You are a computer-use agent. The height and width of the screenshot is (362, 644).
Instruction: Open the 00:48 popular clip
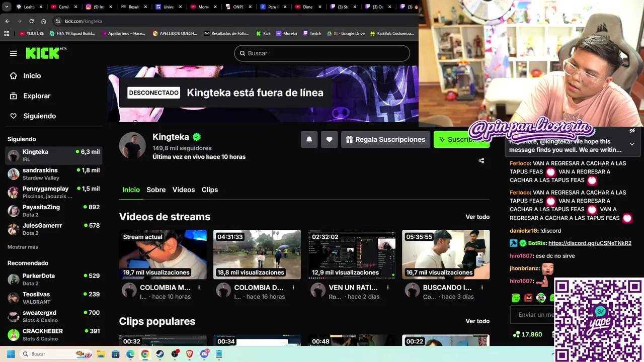(352, 340)
